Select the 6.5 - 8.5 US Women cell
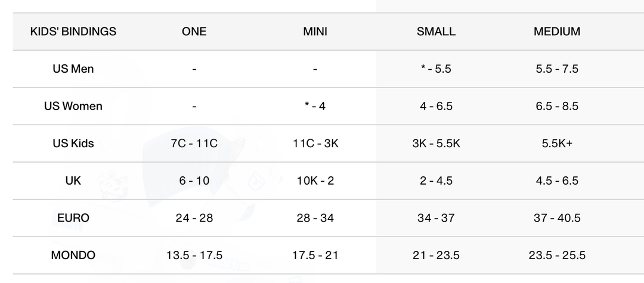Screen dimensions: 644x283 [557, 106]
